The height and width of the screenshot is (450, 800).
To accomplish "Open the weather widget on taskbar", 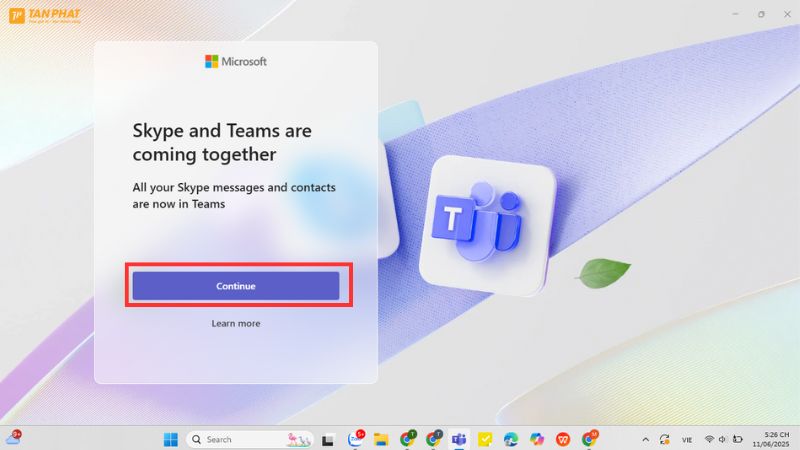I will click(13, 438).
